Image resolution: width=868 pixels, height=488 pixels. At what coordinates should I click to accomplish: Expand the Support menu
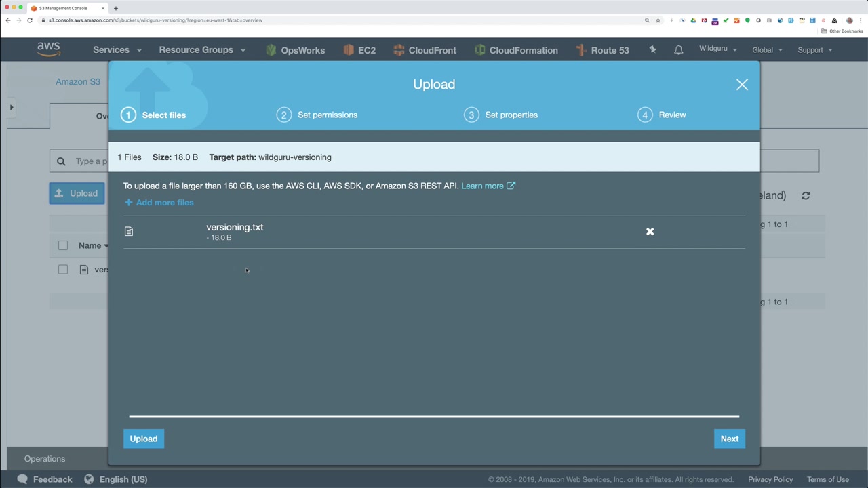815,50
